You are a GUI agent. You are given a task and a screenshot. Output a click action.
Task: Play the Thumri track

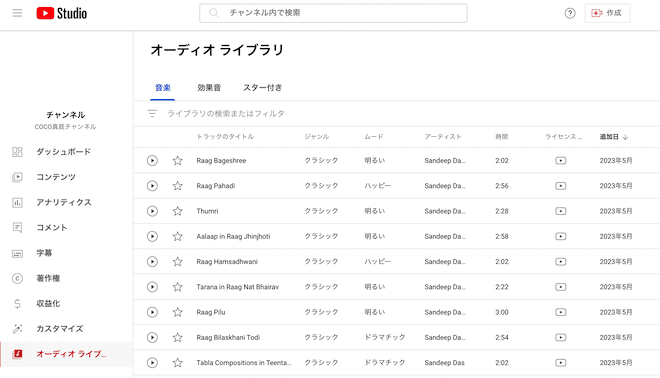click(152, 211)
